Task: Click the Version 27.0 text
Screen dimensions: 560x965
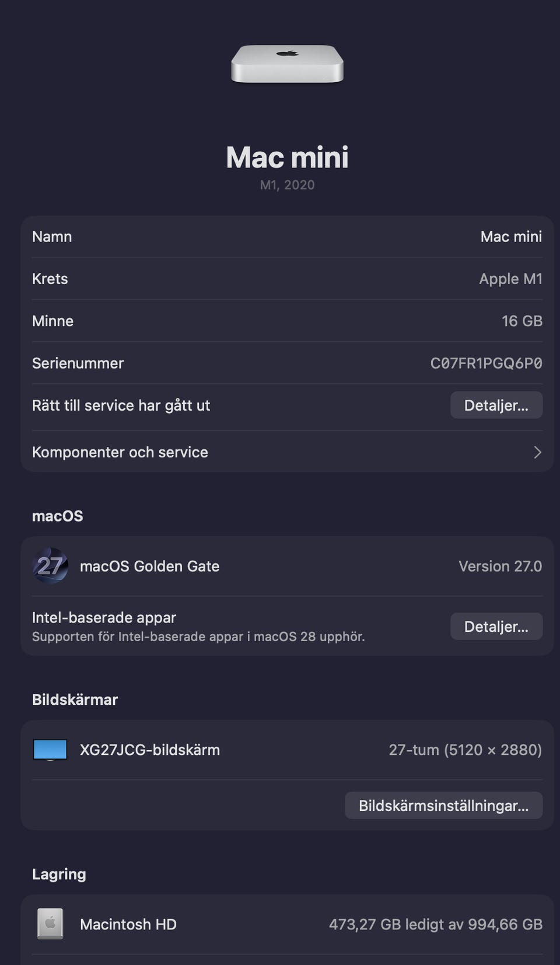Action: coord(500,566)
